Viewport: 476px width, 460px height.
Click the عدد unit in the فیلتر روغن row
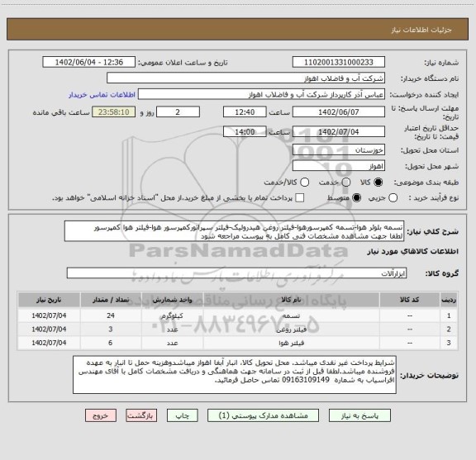[x=172, y=330]
